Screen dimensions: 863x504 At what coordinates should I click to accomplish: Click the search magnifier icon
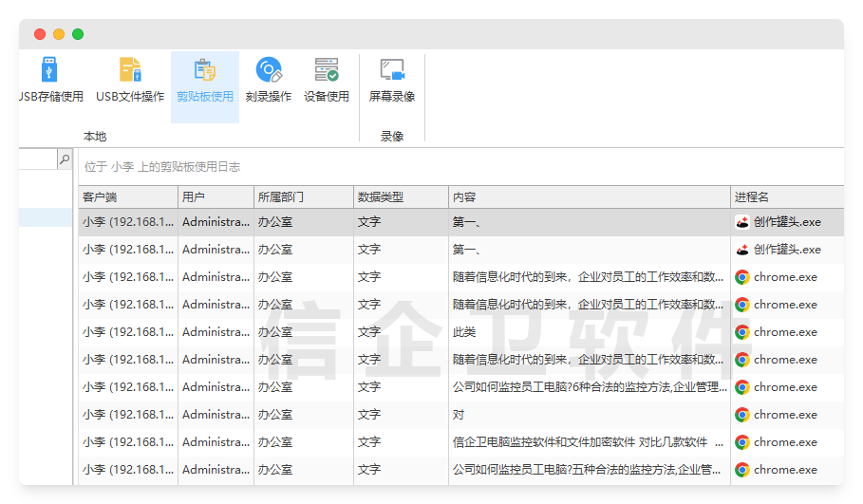click(65, 159)
